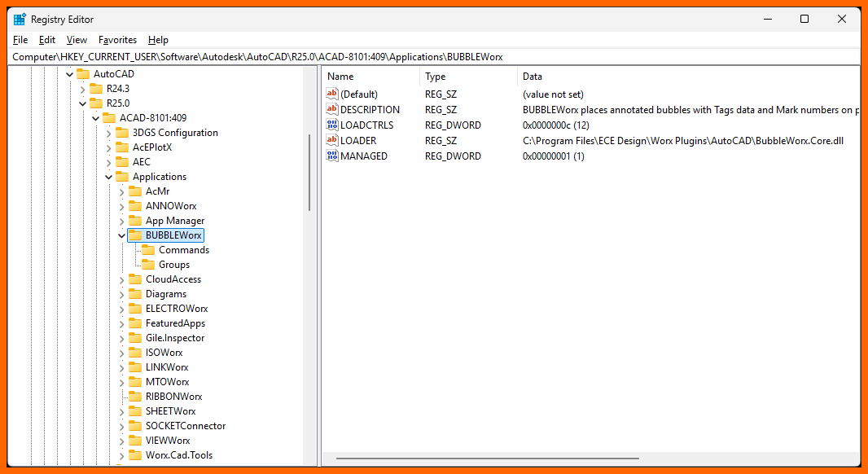Select the RIBBONWorx folder icon
The image size is (868, 474).
(x=135, y=397)
